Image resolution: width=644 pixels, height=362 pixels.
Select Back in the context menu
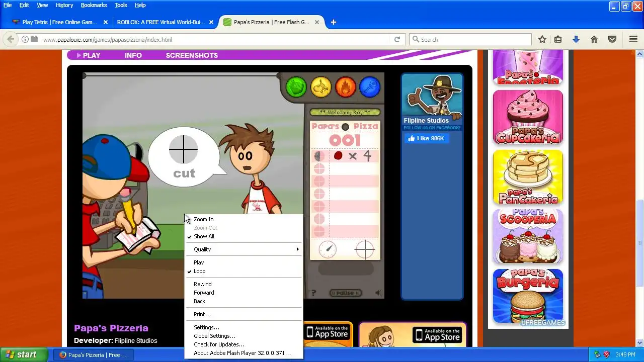click(244, 301)
